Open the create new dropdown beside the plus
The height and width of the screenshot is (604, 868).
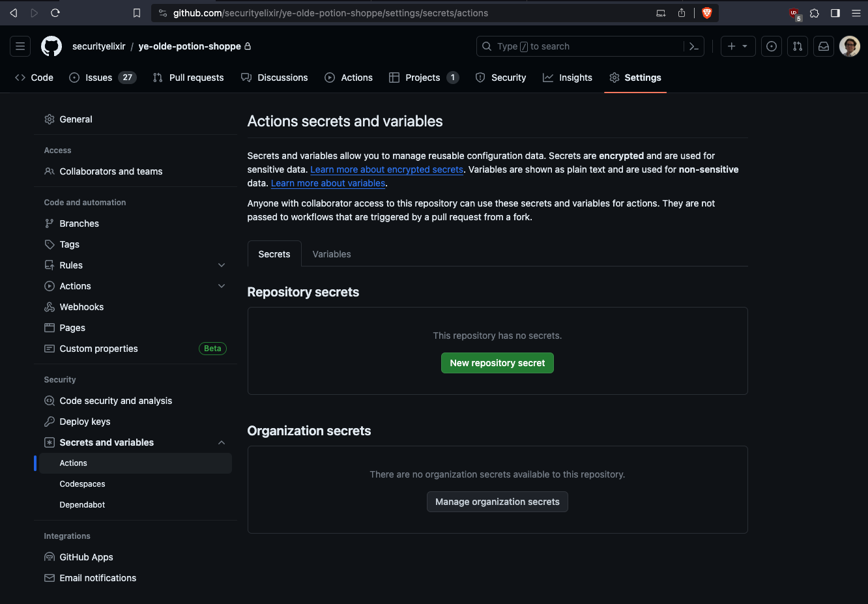click(x=744, y=46)
